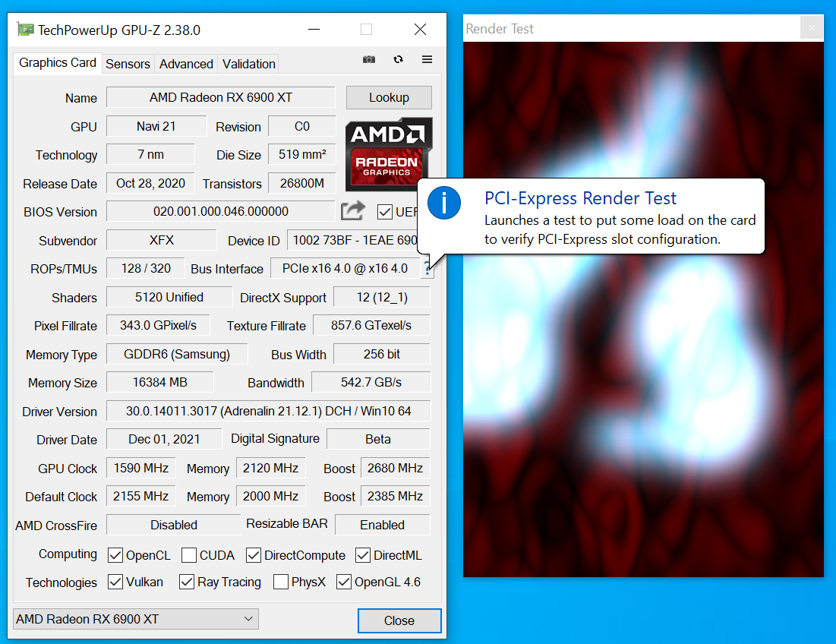The image size is (836, 644).
Task: Switch to the Sensors tab
Action: point(128,64)
